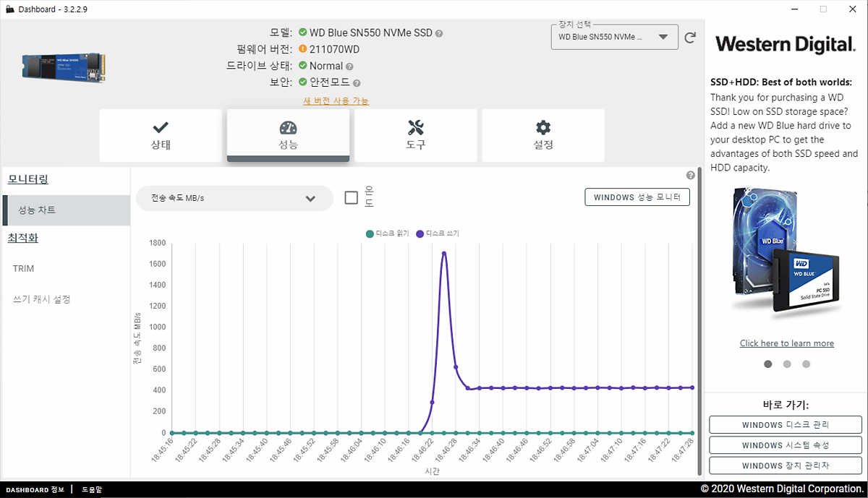868x498 pixels.
Task: Select the third carousel dot
Action: pyautogui.click(x=807, y=364)
